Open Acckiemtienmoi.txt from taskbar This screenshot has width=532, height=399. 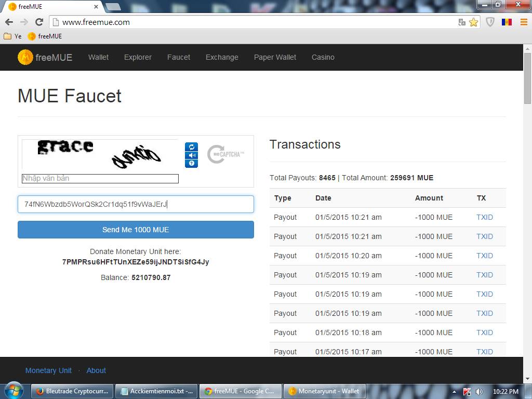[x=156, y=391]
